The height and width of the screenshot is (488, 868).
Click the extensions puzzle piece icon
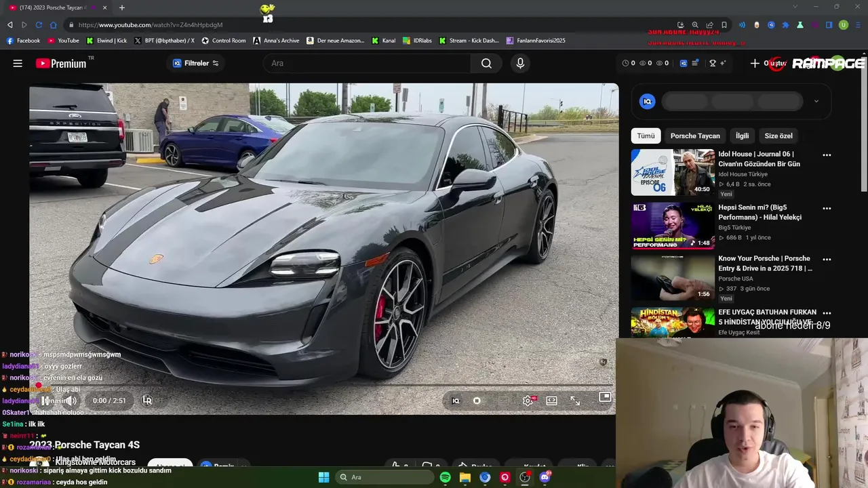[786, 24]
